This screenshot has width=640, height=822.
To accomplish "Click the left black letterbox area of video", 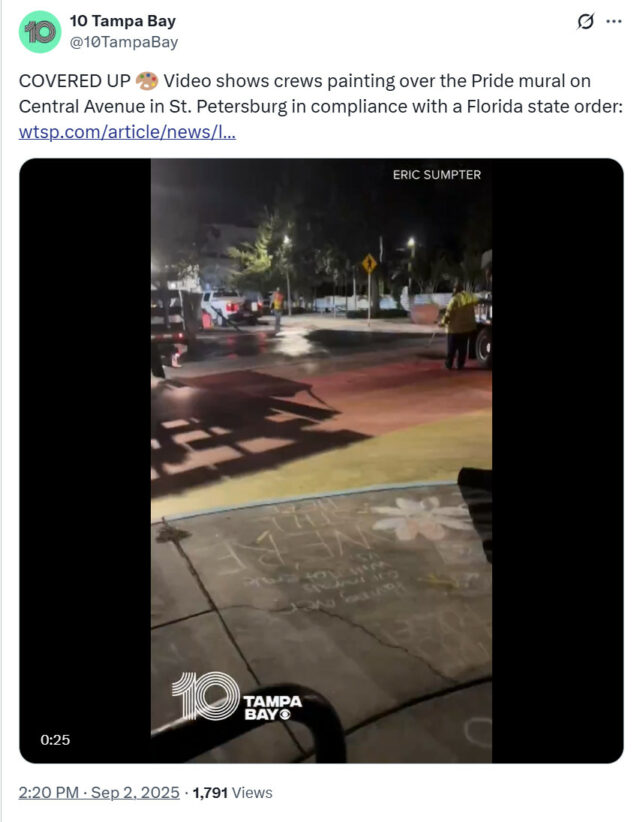I will pyautogui.click(x=85, y=460).
